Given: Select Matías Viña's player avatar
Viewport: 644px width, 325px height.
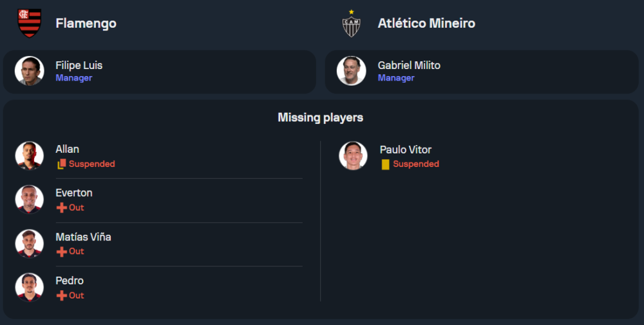Looking at the screenshot, I should (30, 243).
